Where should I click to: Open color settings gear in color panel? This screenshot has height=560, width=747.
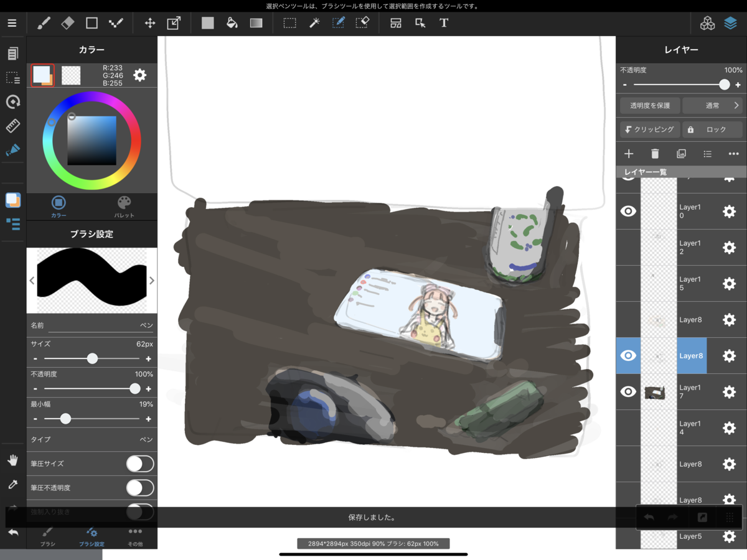(x=140, y=75)
